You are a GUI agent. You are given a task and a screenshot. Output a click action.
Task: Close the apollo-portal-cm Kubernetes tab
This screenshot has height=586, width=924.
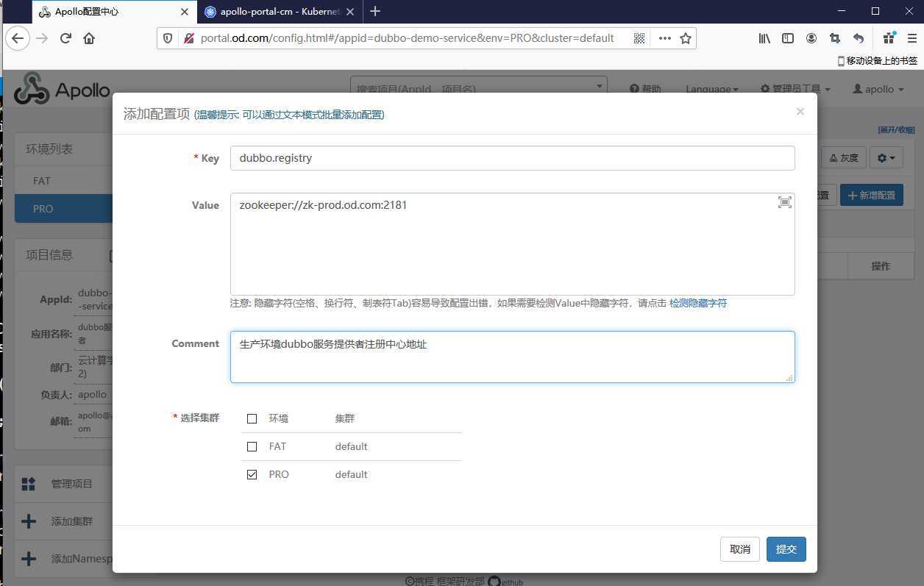[x=350, y=12]
